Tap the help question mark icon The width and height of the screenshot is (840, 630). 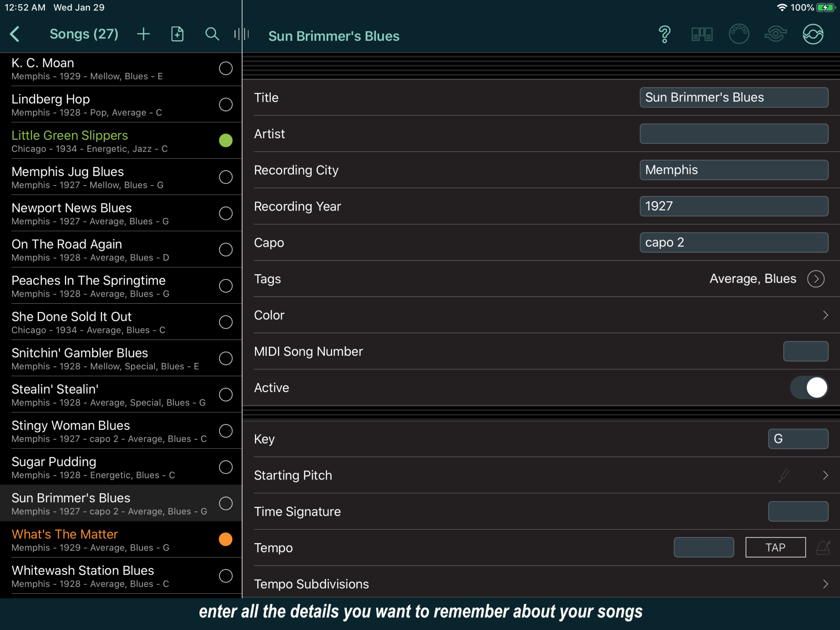point(664,34)
